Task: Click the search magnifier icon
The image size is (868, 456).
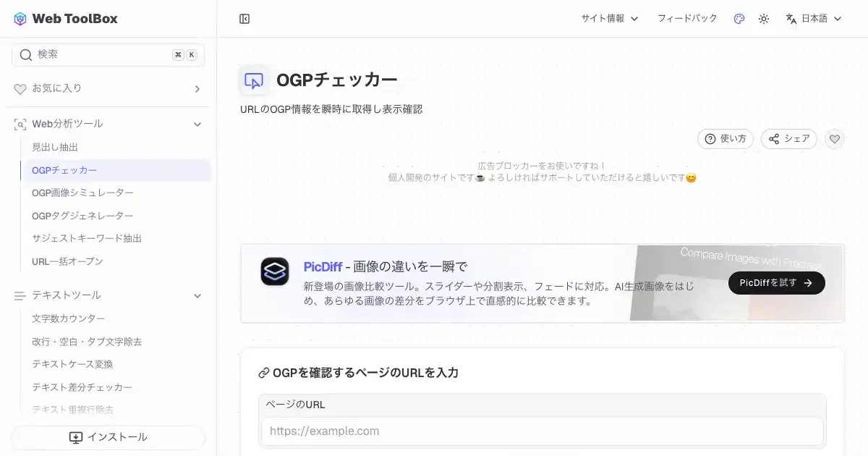Action: (x=26, y=55)
